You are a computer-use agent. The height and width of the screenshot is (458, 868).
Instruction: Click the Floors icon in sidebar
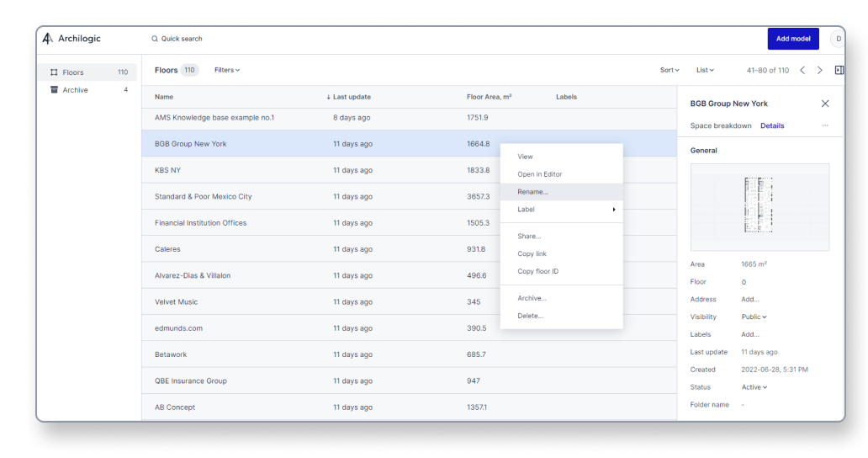click(54, 72)
